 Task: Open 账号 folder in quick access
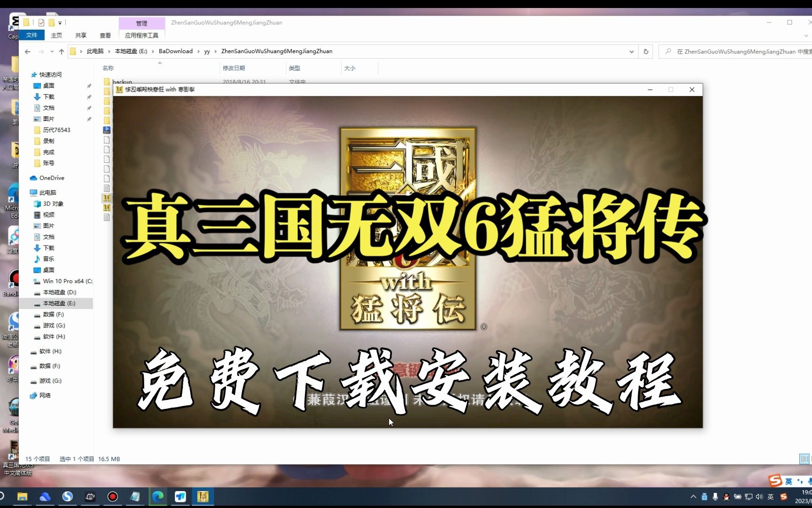48,163
